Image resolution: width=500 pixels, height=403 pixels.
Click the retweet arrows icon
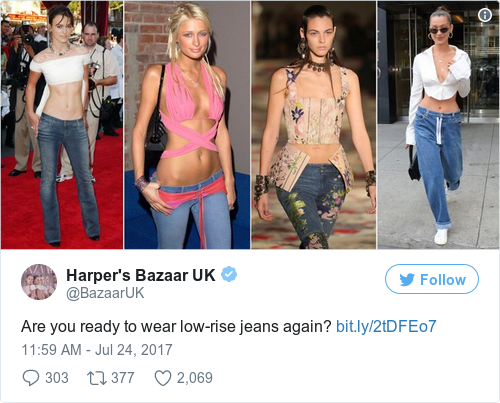pos(97,378)
